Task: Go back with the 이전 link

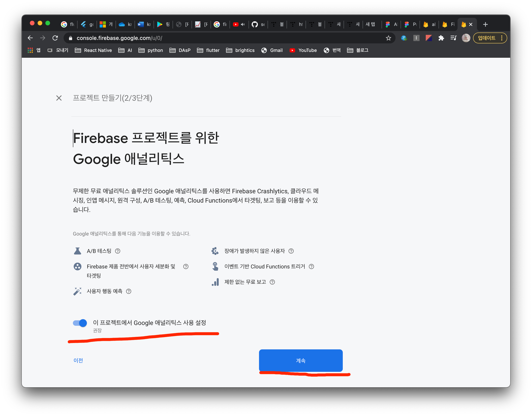Action: pyautogui.click(x=78, y=360)
